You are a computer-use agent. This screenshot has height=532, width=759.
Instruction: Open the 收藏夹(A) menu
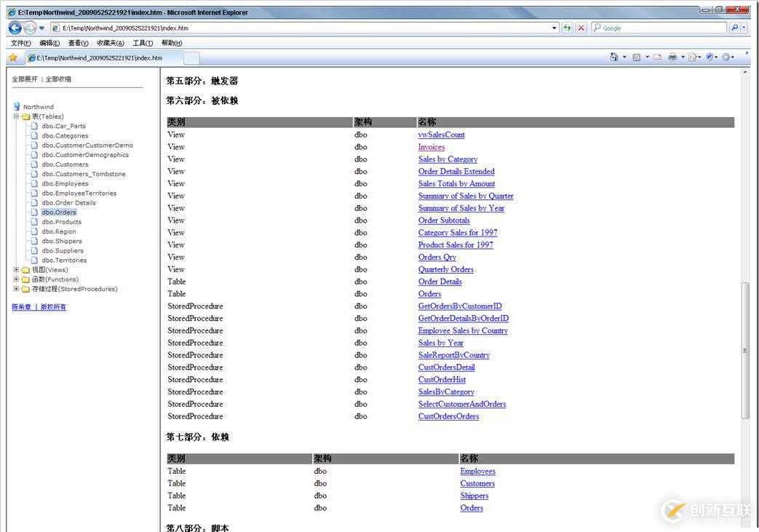111,43
